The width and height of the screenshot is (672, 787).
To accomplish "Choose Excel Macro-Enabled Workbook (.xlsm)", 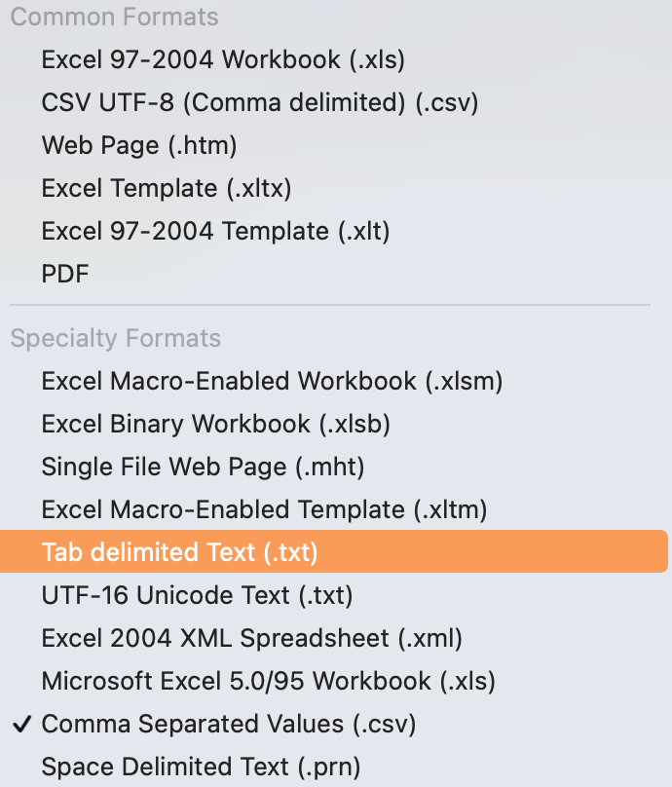I will click(x=272, y=381).
